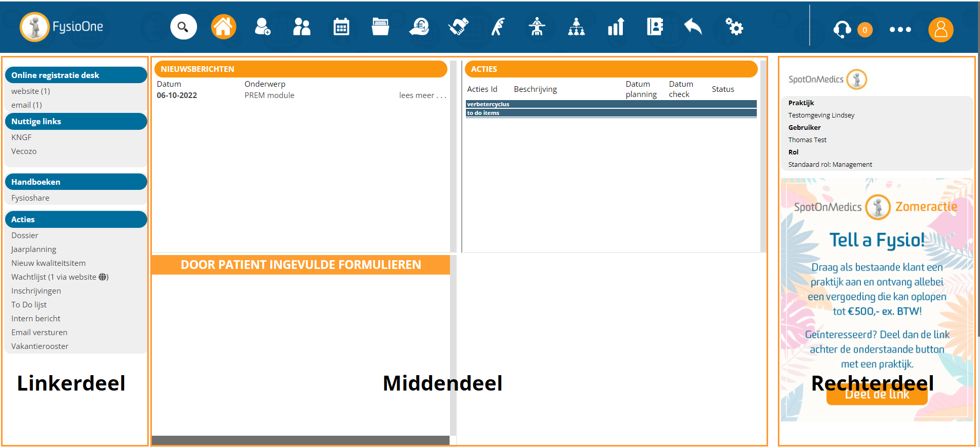
Task: Select the Handboeken section header
Action: pos(76,182)
